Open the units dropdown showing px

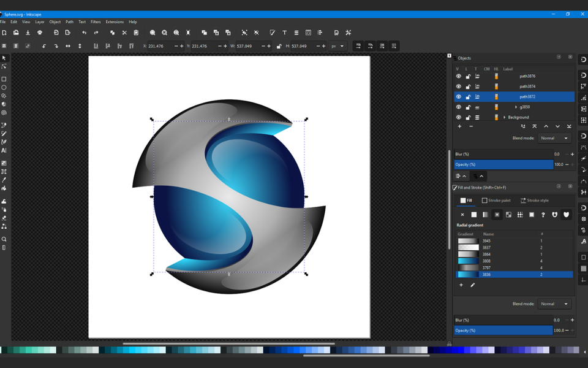tap(337, 45)
